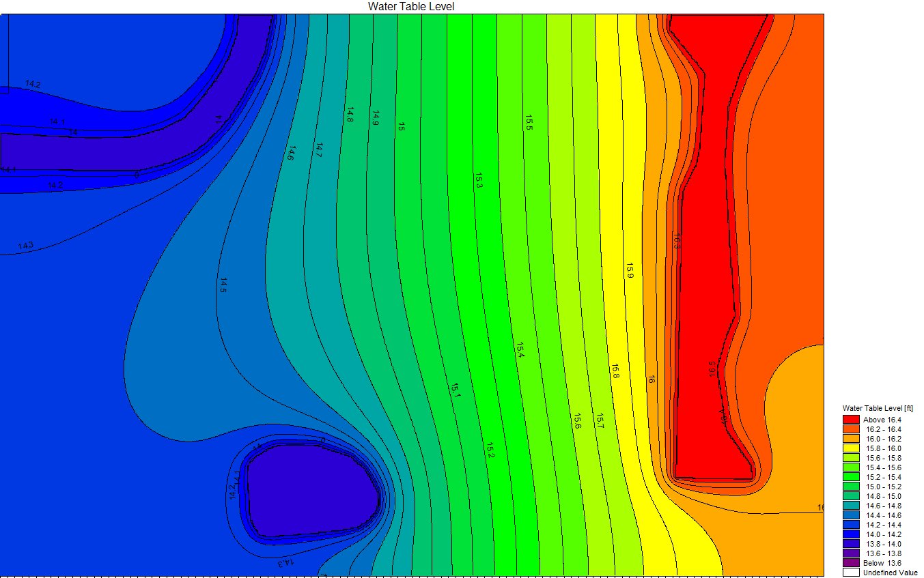Image resolution: width=924 pixels, height=578 pixels.
Task: Click the 15.6 contour line label
Action: click(x=577, y=421)
